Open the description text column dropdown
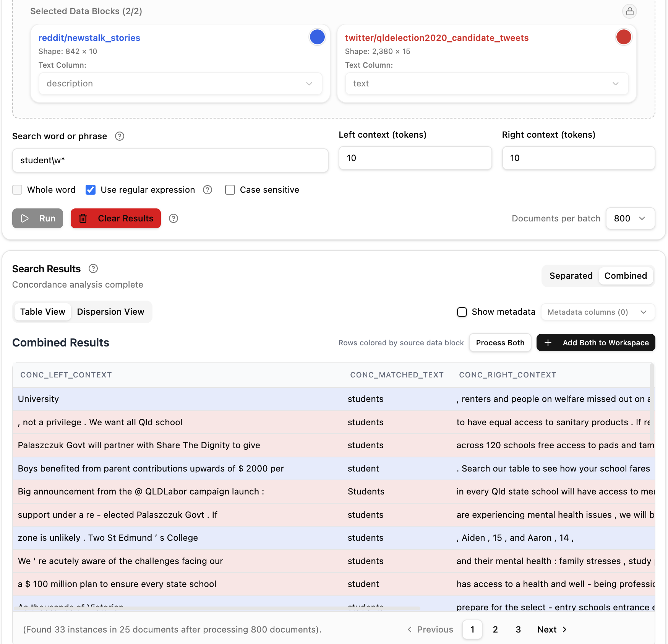668x644 pixels. coord(180,83)
